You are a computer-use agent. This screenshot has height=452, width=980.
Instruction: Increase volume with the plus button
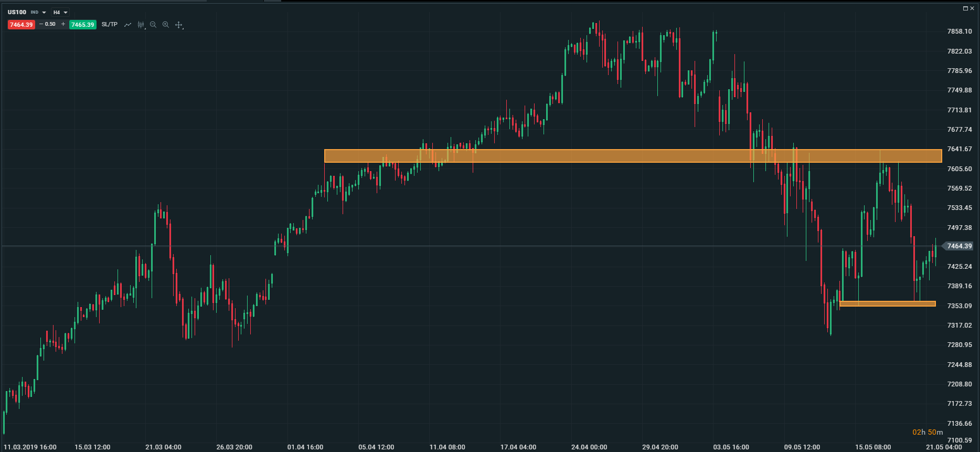pos(63,24)
